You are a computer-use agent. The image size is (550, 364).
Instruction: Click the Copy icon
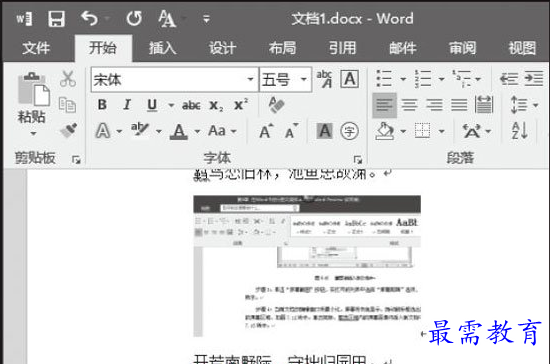(x=67, y=105)
